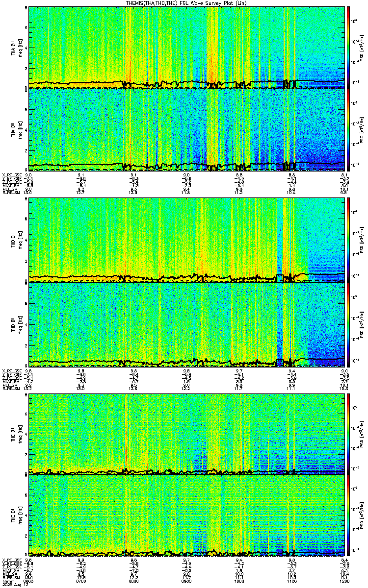Image resolution: width=368 pixels, height=588 pixels.
Task: Click the THD panel R_RE_SM row label
Action: point(11,389)
